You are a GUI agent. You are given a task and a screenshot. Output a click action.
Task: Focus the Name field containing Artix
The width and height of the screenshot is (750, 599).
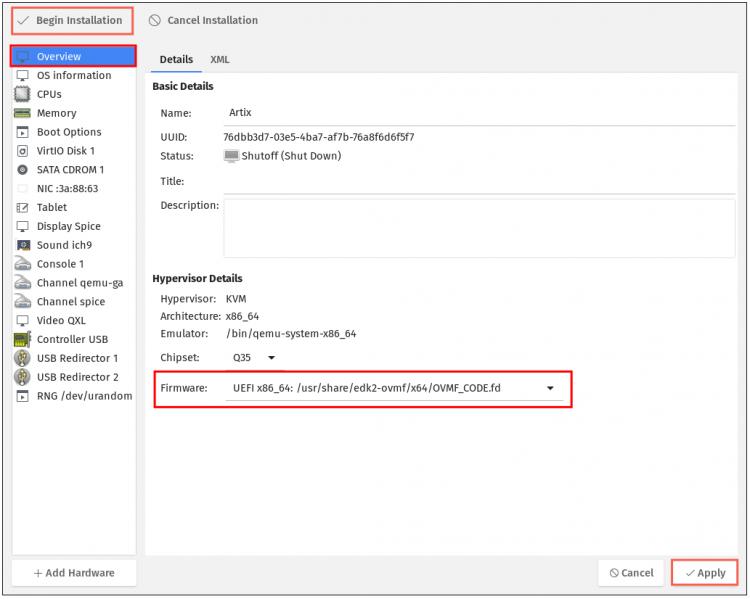(x=479, y=113)
